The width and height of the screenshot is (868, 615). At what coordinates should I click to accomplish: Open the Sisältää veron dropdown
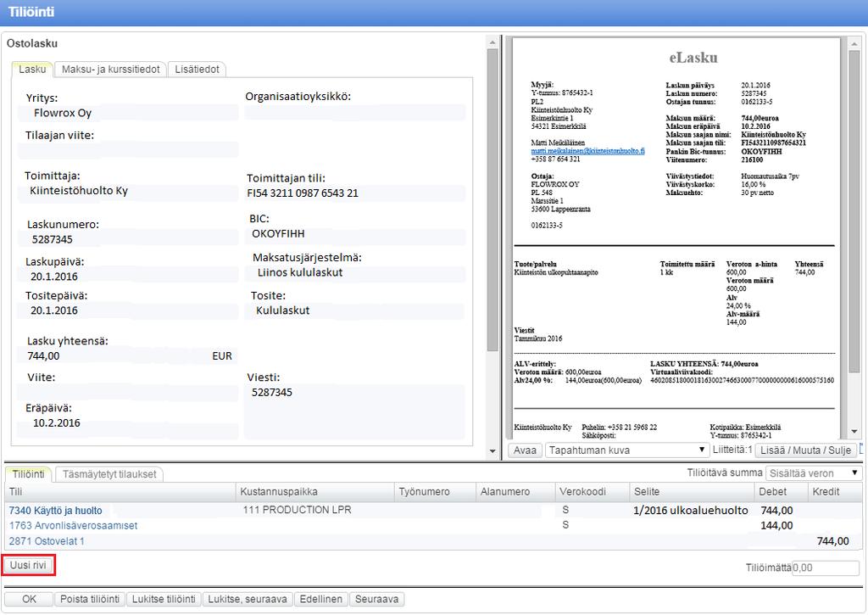[x=813, y=473]
